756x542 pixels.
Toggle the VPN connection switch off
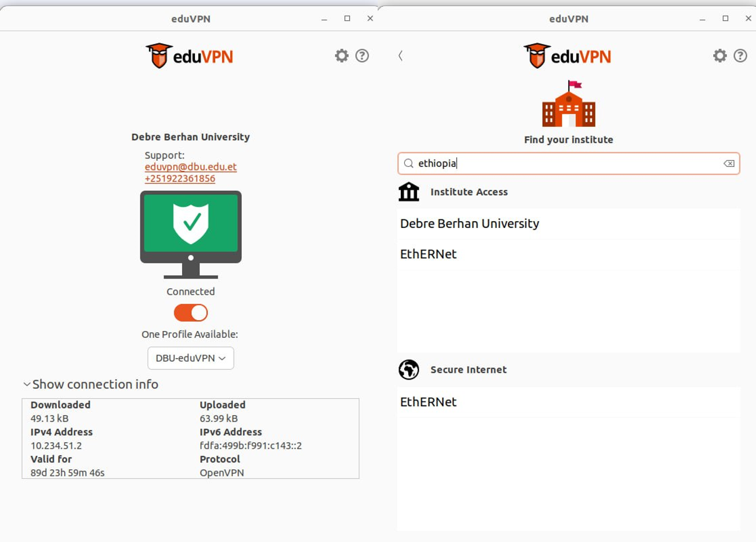coord(191,312)
